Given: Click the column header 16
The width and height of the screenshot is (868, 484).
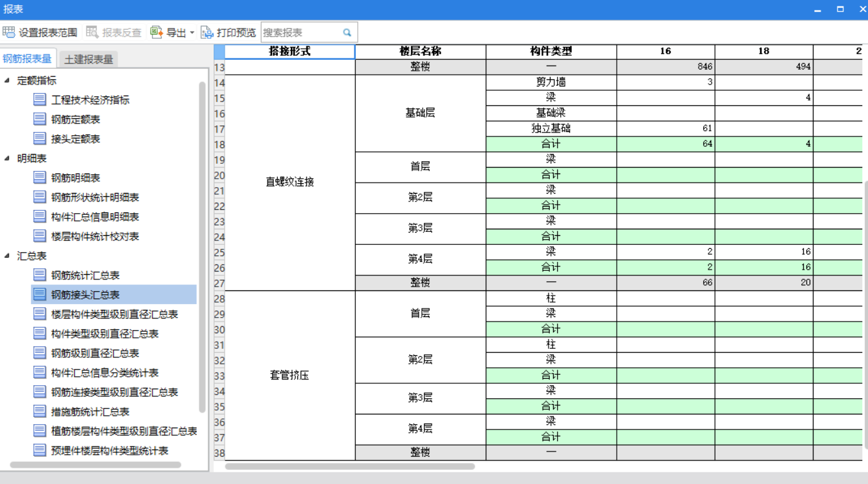Looking at the screenshot, I should pyautogui.click(x=665, y=51).
